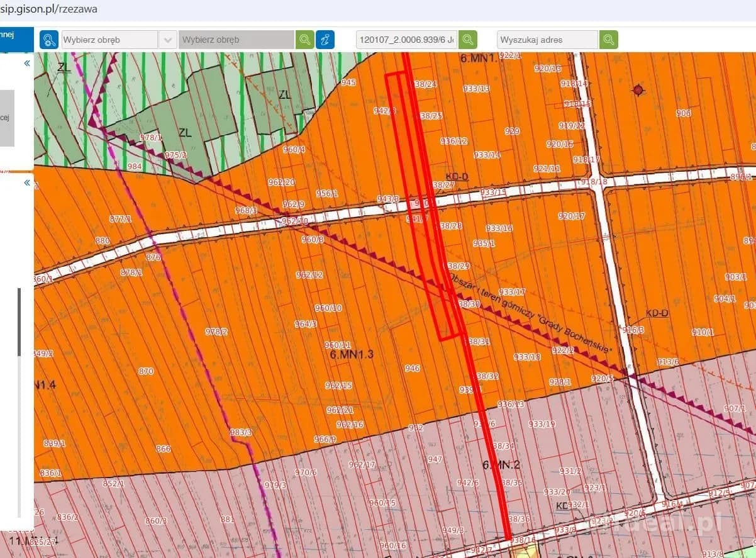Click the greyed second Wybierz obręb field
Screen dimensions: 756x558
pyautogui.click(x=236, y=40)
